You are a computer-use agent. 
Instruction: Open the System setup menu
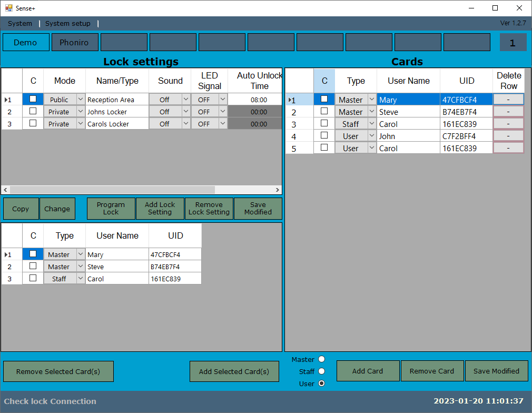click(x=67, y=24)
